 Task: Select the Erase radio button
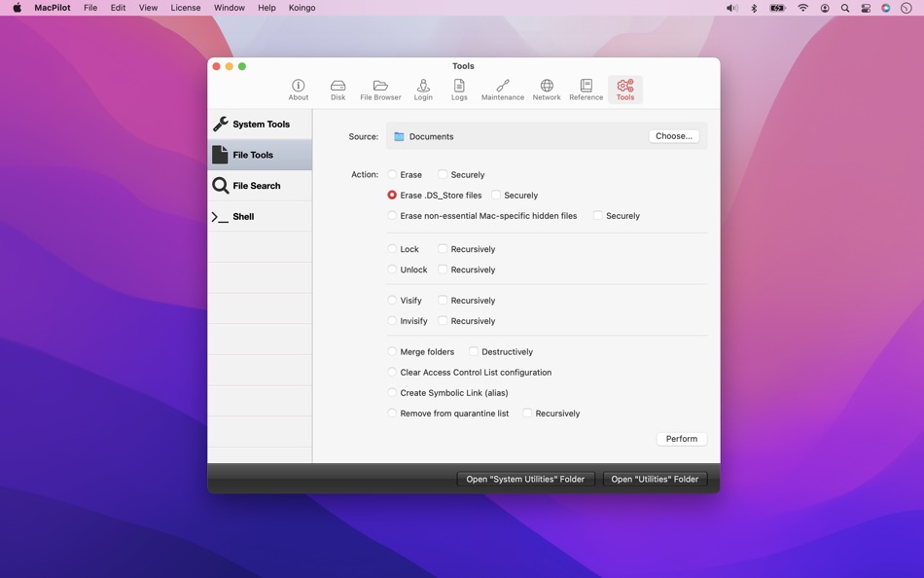tap(392, 174)
